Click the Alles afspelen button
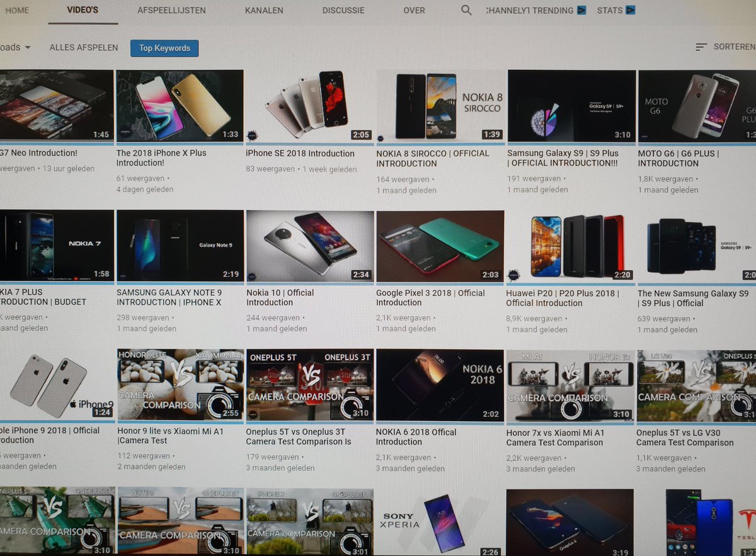The image size is (756, 556). pos(84,48)
